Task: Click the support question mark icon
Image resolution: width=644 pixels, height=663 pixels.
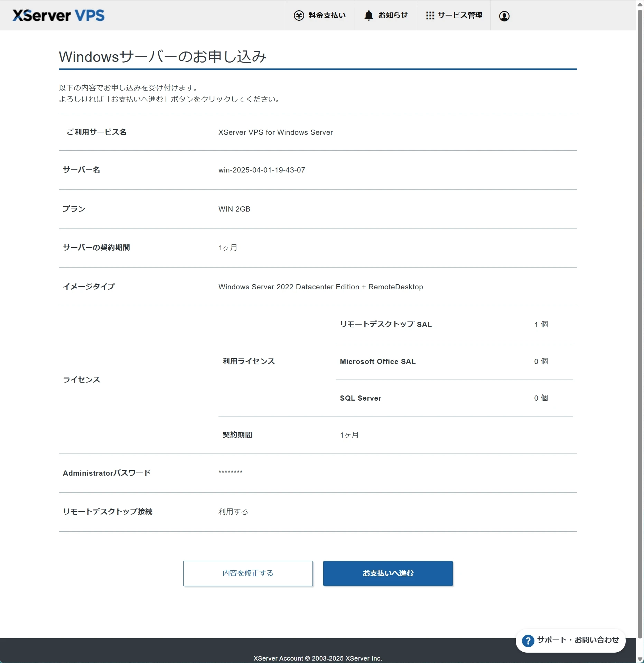Action: tap(528, 641)
